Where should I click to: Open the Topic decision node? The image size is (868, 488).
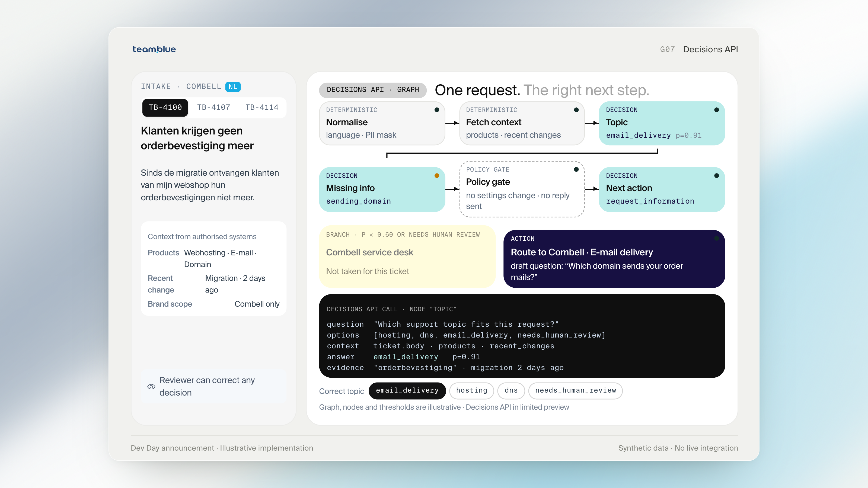662,123
